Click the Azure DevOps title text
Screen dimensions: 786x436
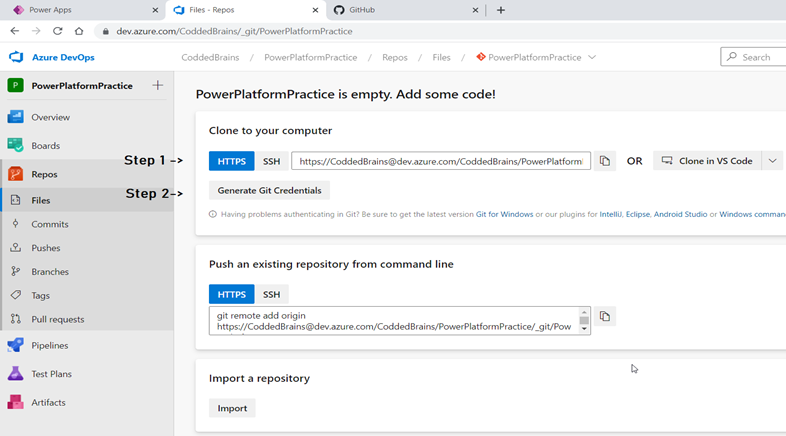(63, 57)
